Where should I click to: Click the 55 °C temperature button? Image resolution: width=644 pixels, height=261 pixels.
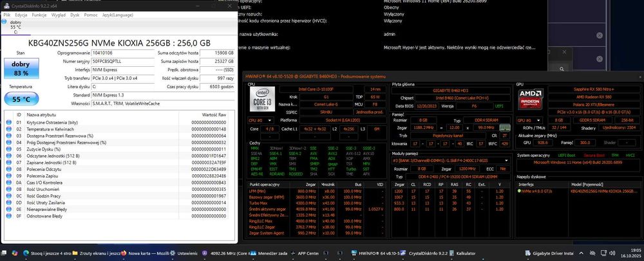click(21, 99)
